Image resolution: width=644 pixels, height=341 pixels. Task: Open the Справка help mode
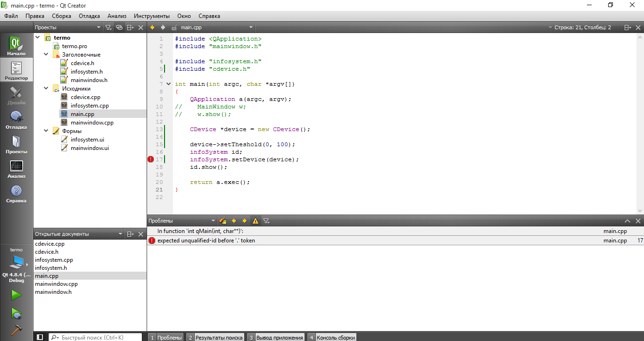coord(17,192)
